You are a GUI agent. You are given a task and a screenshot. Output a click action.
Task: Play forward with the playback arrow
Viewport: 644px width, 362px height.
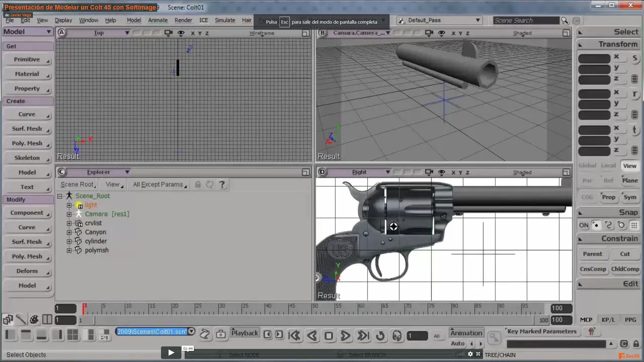click(x=345, y=336)
